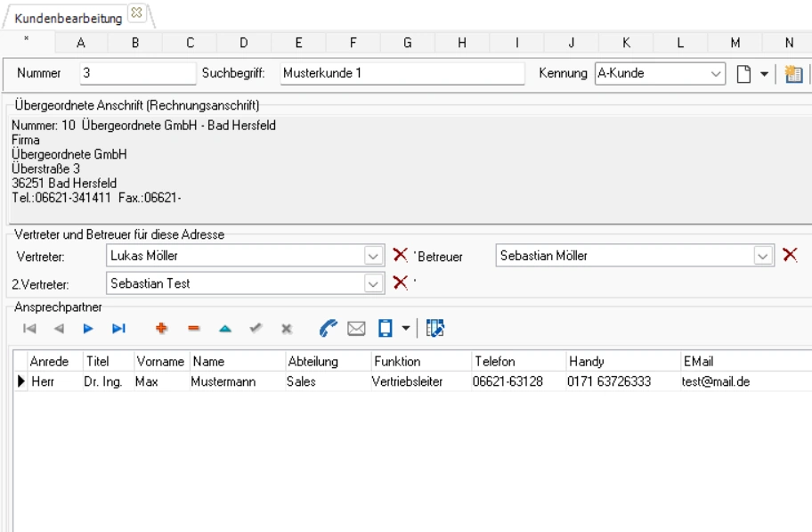Click the Vertriebsleiter function cell

421,381
